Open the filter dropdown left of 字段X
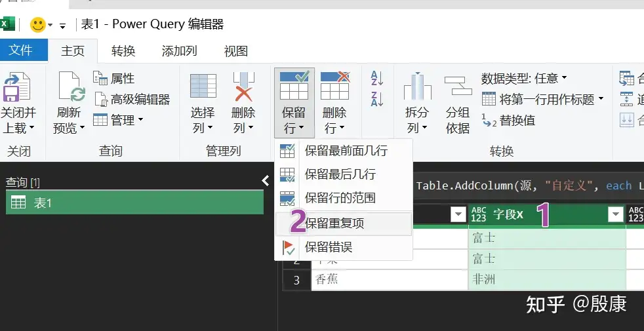Viewport: 644px width, 331px height. click(458, 214)
